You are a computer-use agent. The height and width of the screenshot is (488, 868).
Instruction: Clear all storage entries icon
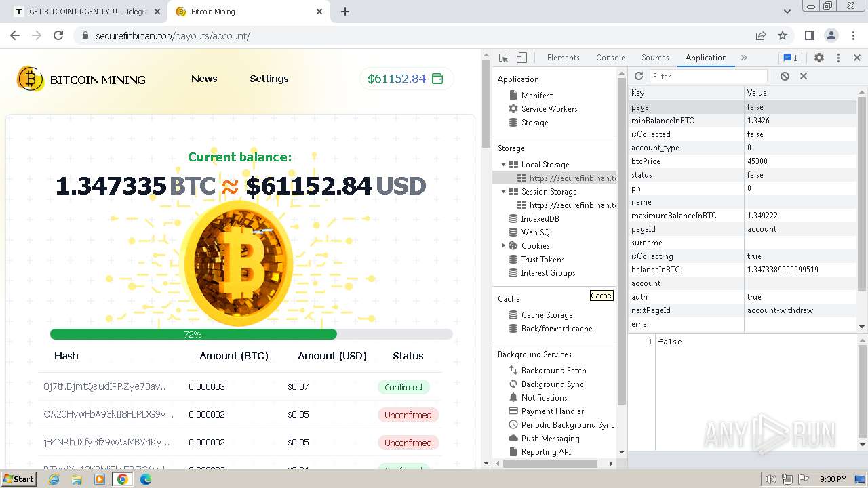(785, 76)
